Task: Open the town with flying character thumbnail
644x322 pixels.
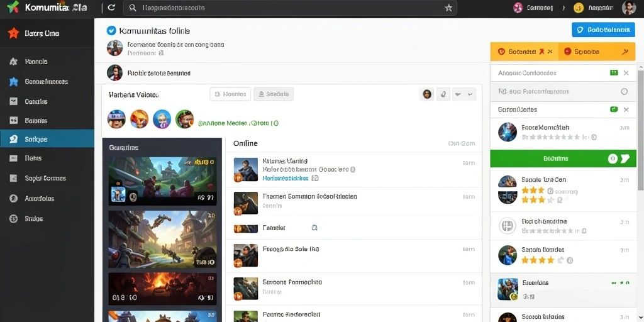Action: [x=162, y=239]
